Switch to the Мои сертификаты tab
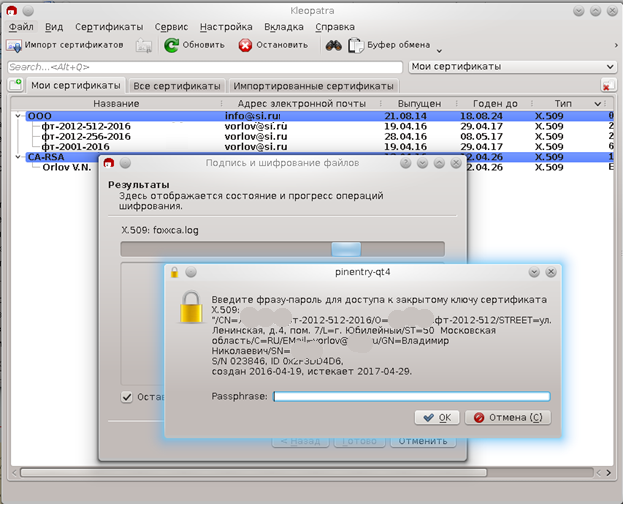The image size is (624, 505). click(76, 86)
